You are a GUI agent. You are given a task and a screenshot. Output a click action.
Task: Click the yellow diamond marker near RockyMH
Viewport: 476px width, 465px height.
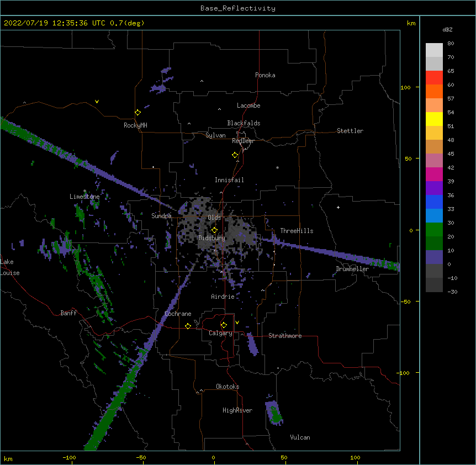pos(137,112)
